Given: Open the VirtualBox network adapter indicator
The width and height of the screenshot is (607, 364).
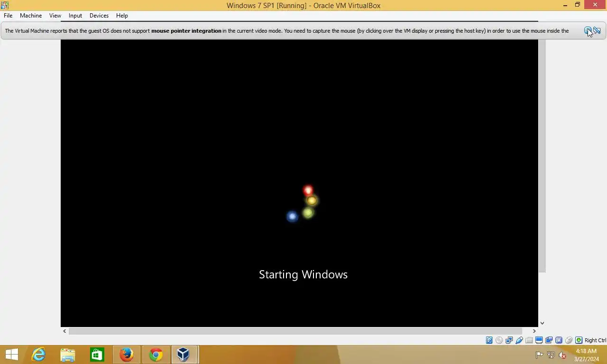Looking at the screenshot, I should 509,340.
